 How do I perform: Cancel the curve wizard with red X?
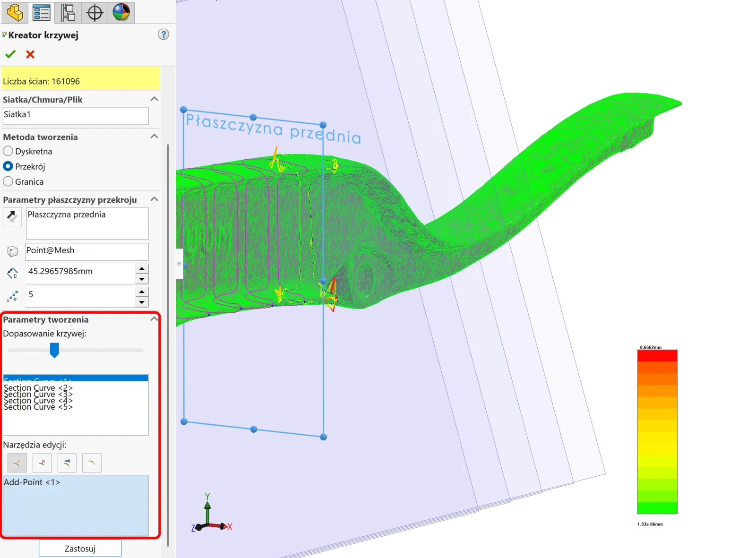pos(30,54)
